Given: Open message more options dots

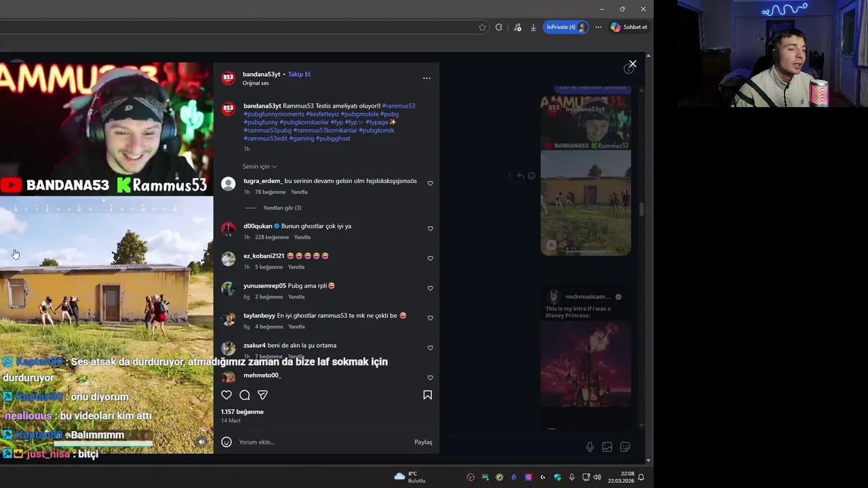Looking at the screenshot, I should 510,176.
